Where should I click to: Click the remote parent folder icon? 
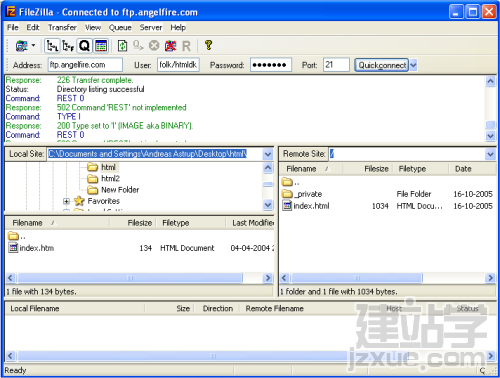coord(287,182)
